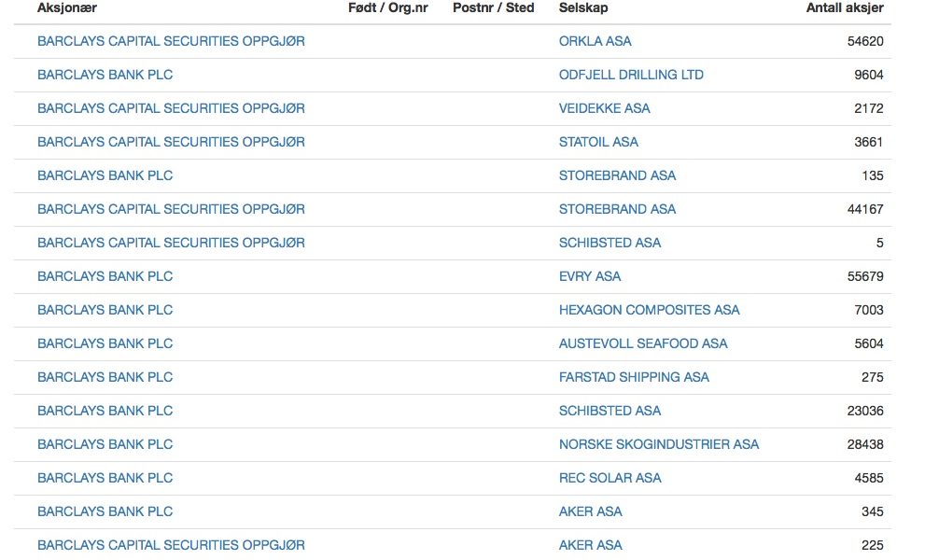Open the EVRY ASA company link
Image resolution: width=925 pixels, height=560 pixels.
589,277
